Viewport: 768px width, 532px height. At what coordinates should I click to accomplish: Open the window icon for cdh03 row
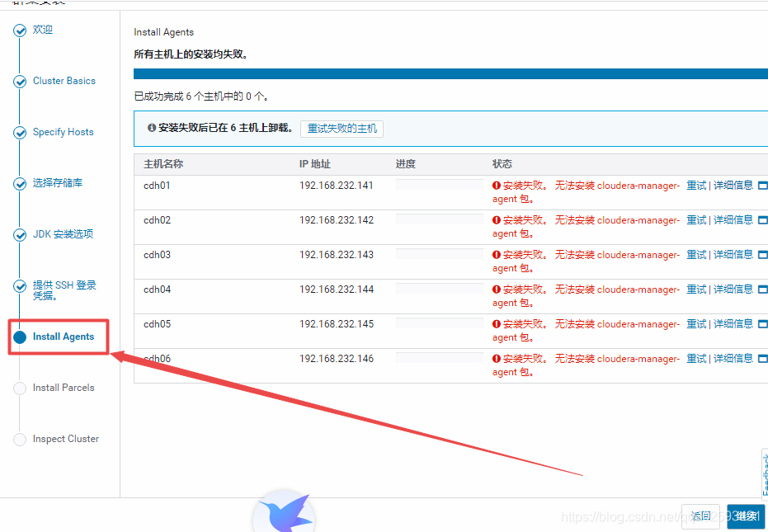762,255
